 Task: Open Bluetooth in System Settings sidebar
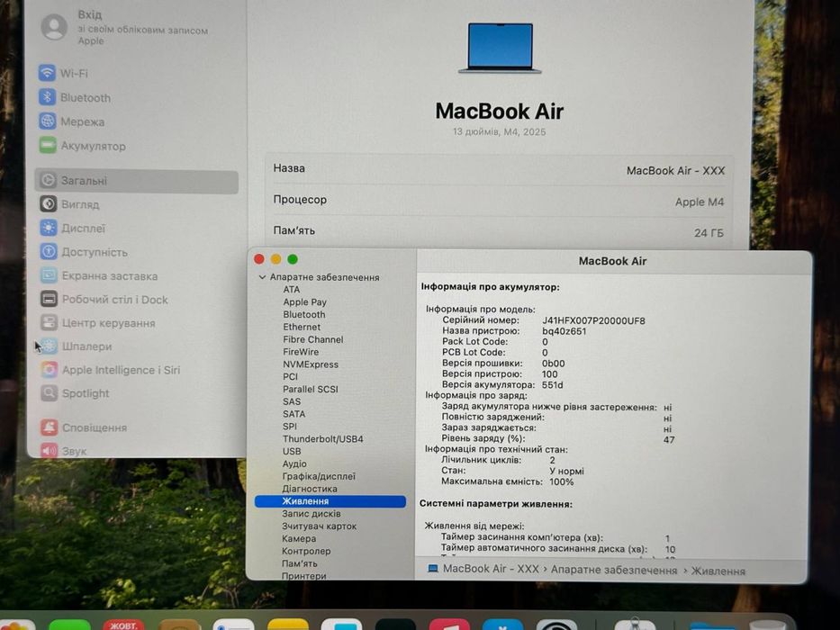tap(75, 97)
